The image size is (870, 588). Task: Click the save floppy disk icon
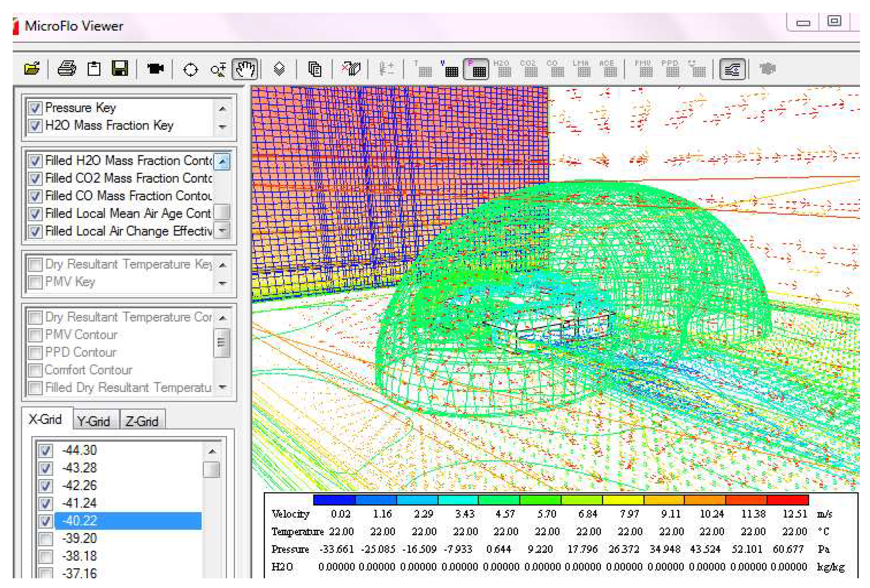pos(120,69)
